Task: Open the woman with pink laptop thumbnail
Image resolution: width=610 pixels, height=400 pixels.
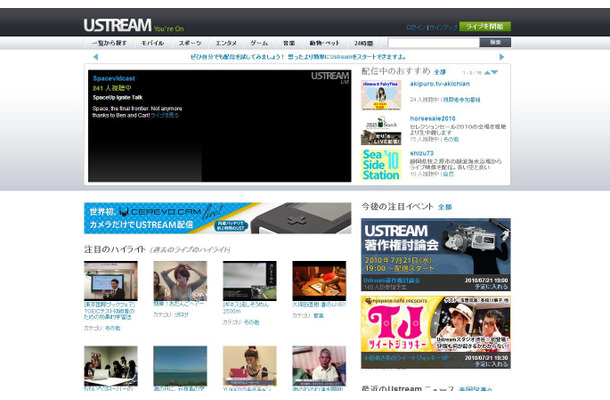Action: point(250,366)
